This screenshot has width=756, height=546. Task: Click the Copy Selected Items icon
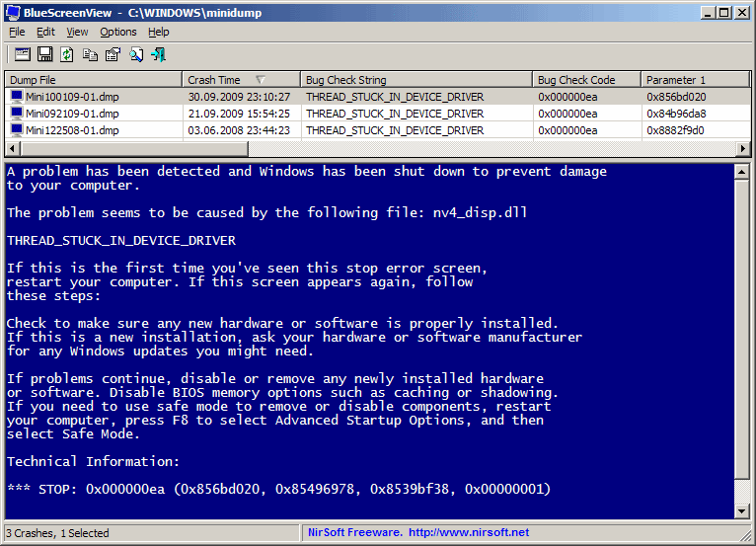pyautogui.click(x=90, y=54)
